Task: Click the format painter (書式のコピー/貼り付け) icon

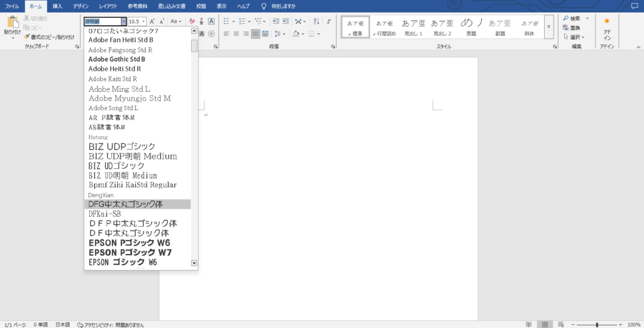Action: coord(27,37)
